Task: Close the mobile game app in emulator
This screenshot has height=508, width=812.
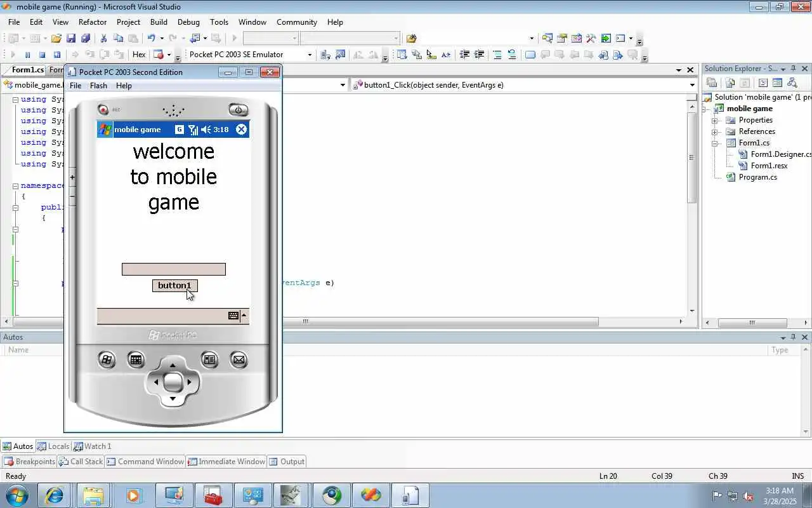Action: click(241, 130)
